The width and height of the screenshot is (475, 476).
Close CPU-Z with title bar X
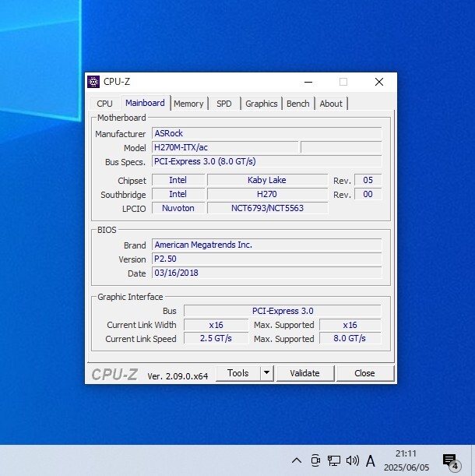(379, 82)
